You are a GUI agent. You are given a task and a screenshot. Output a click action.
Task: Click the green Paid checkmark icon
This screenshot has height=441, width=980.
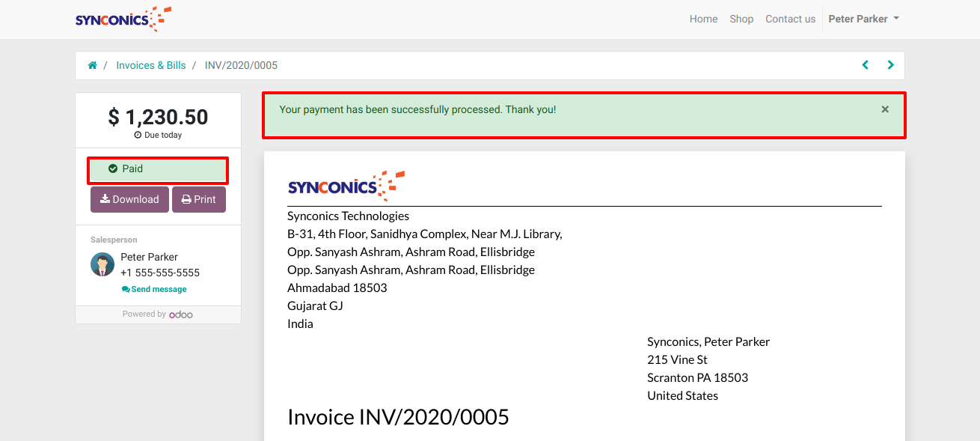113,169
